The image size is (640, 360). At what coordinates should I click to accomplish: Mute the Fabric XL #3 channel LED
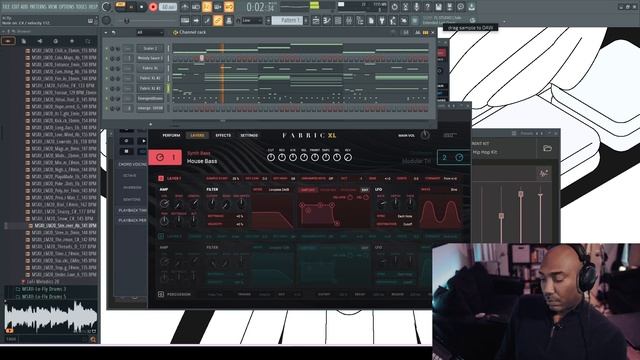[x=107, y=89]
